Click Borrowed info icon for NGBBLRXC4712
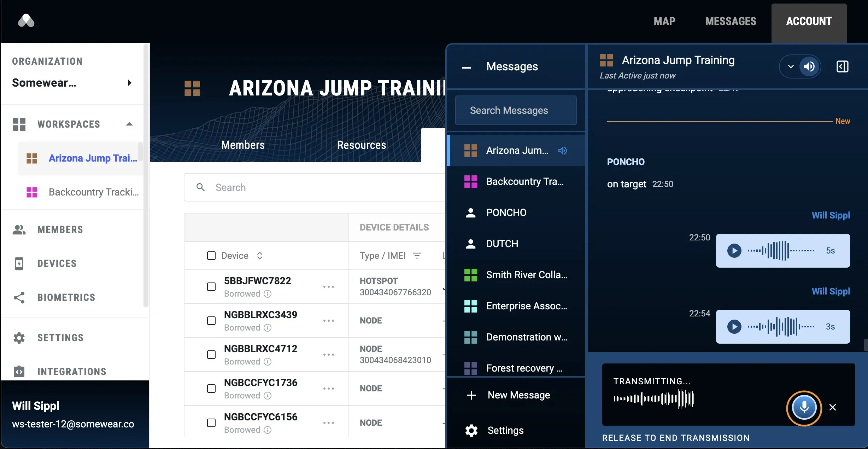The image size is (868, 449). pyautogui.click(x=268, y=362)
